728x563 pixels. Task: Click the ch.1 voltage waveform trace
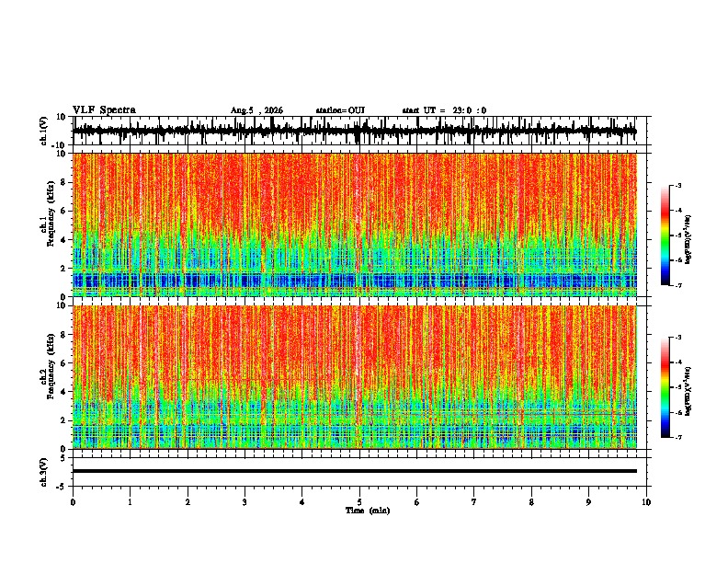(x=354, y=131)
